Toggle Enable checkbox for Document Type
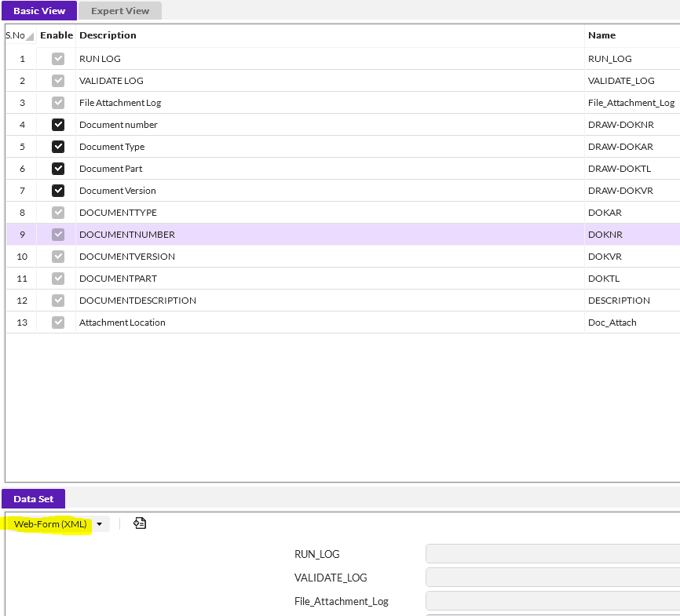This screenshot has width=680, height=616. (x=58, y=147)
